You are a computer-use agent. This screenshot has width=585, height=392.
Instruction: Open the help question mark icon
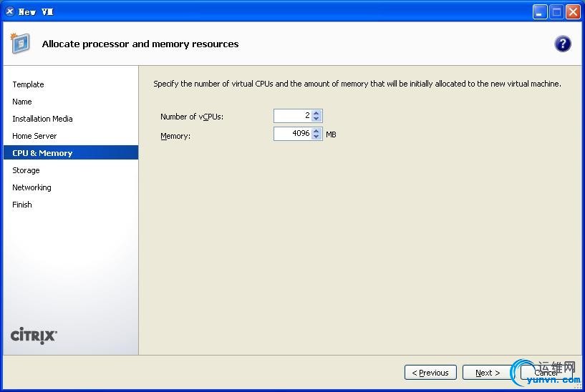point(562,44)
